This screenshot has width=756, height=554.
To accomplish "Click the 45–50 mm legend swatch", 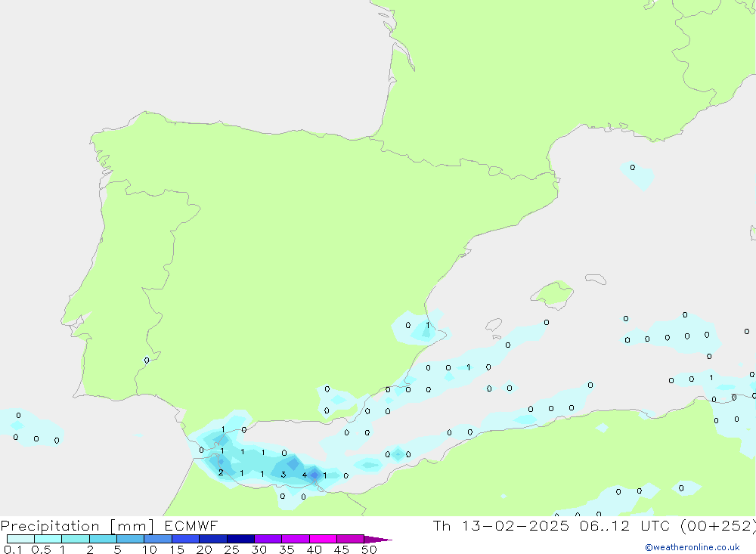I will click(351, 539).
